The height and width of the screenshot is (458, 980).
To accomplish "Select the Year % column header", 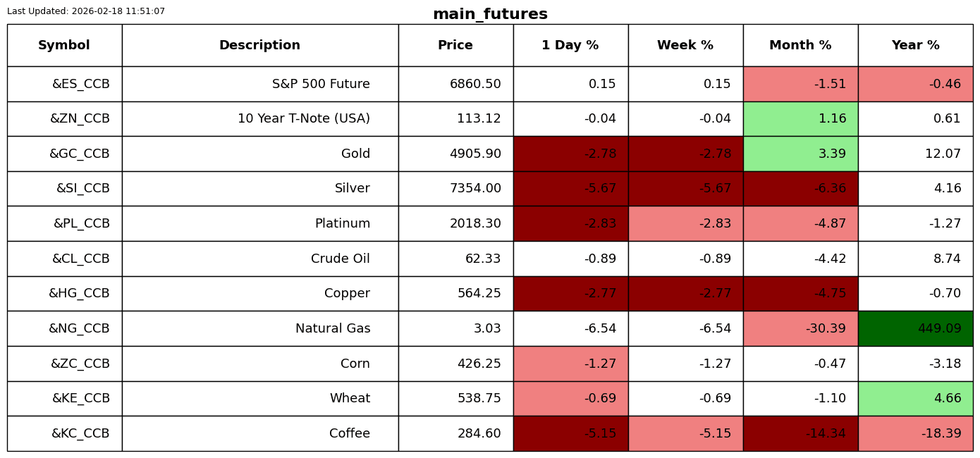I will 915,46.
